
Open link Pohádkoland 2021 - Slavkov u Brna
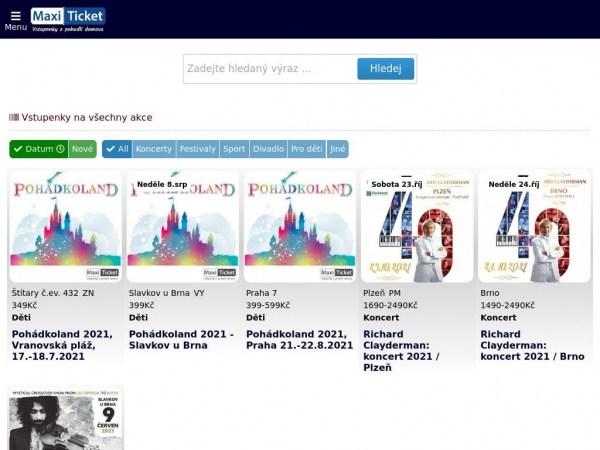[x=181, y=340]
